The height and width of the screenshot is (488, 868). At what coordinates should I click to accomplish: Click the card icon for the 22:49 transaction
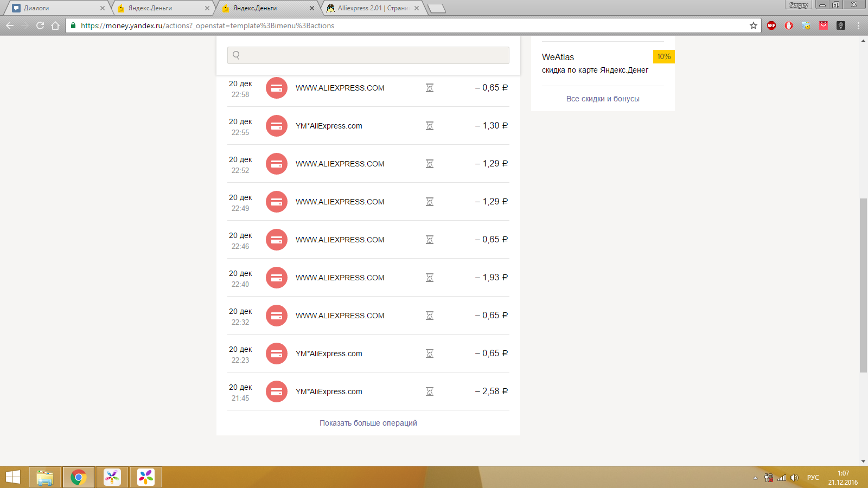277,202
